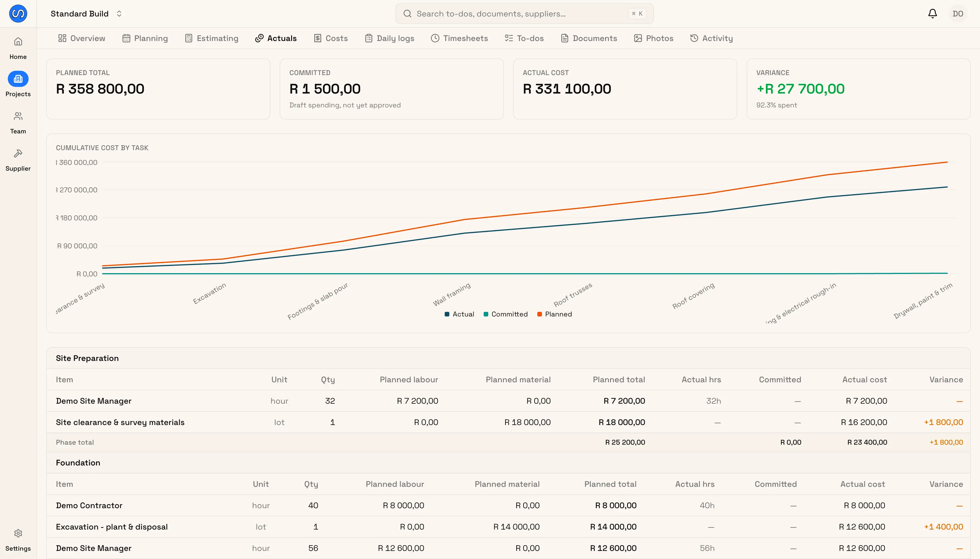Screen dimensions: 980x559
Task: Toggle the Committed series legend swatch
Action: click(486, 314)
